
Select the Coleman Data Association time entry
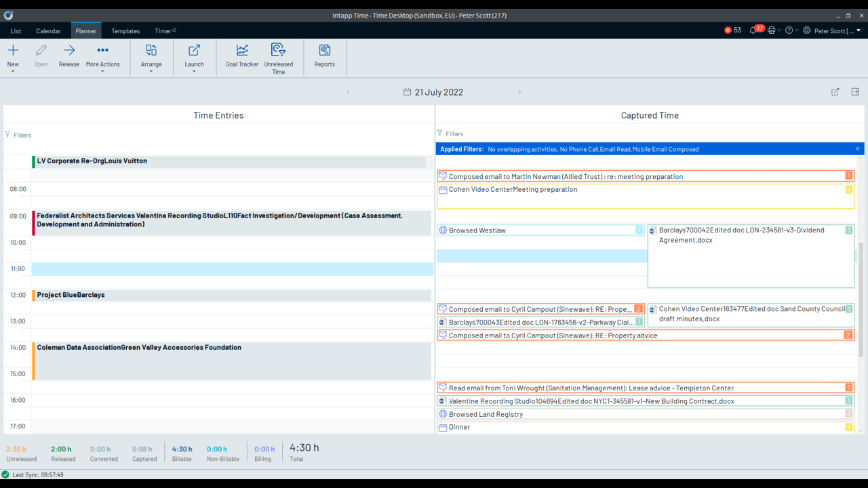(x=232, y=361)
